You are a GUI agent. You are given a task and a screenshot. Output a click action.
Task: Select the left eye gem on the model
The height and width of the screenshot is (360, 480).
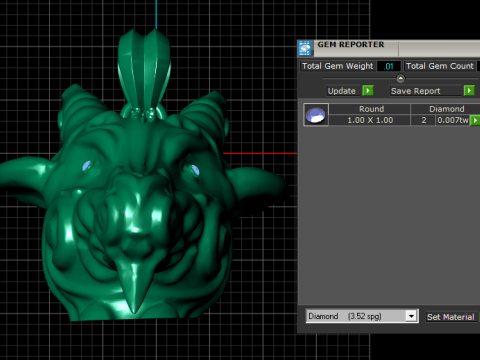click(x=87, y=166)
